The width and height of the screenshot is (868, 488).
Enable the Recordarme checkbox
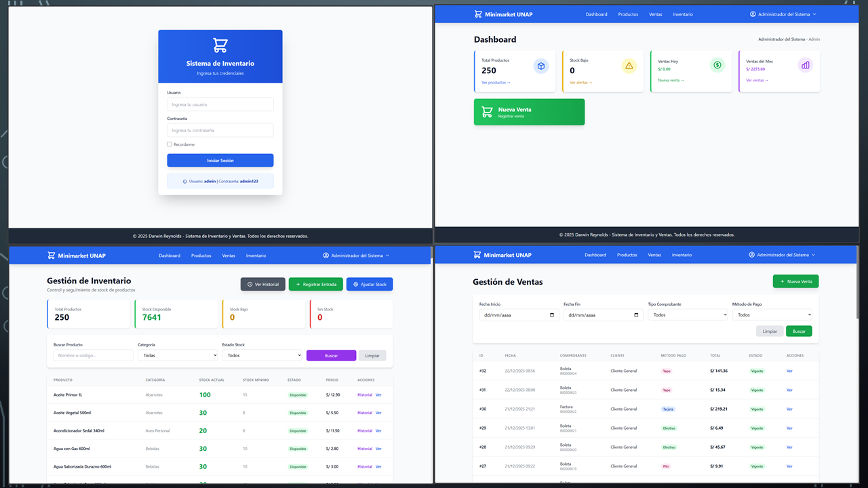170,144
